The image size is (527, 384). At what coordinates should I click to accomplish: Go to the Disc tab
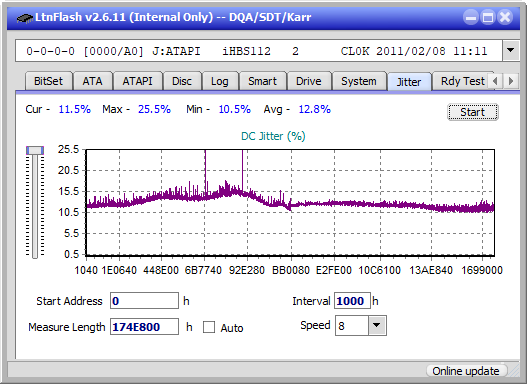click(182, 81)
